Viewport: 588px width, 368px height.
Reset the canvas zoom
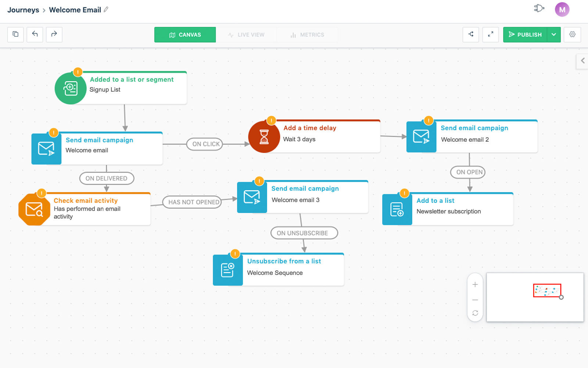(x=475, y=313)
